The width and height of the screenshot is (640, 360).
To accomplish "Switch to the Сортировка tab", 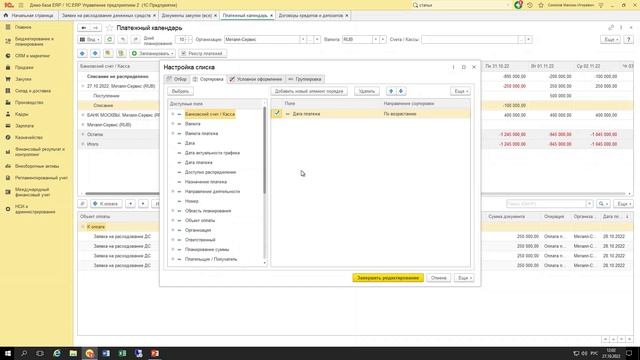I will click(208, 79).
